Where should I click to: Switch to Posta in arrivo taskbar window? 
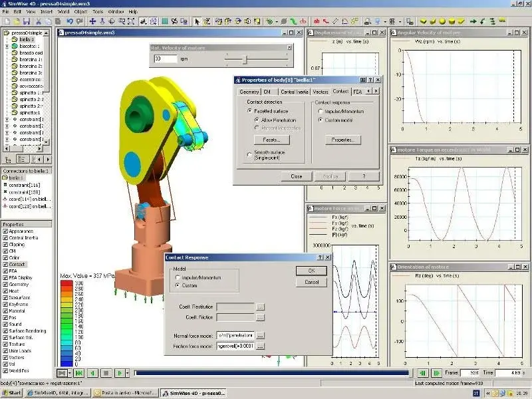[x=126, y=393]
